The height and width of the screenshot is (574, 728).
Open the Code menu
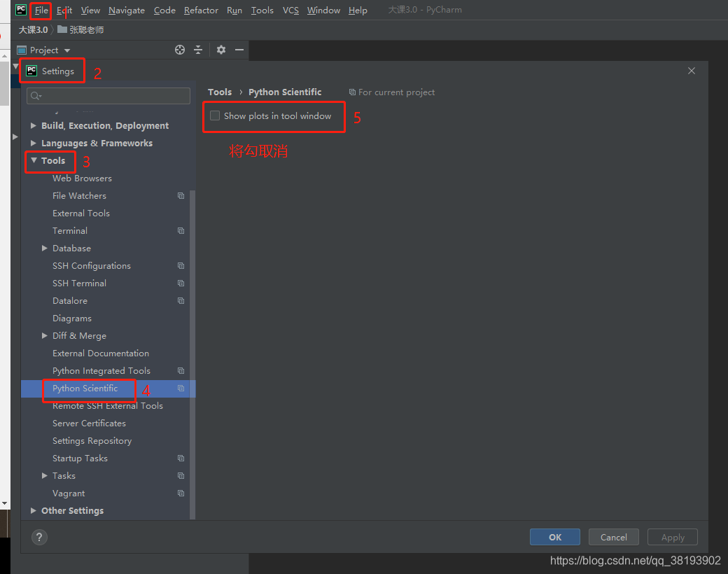pos(164,10)
